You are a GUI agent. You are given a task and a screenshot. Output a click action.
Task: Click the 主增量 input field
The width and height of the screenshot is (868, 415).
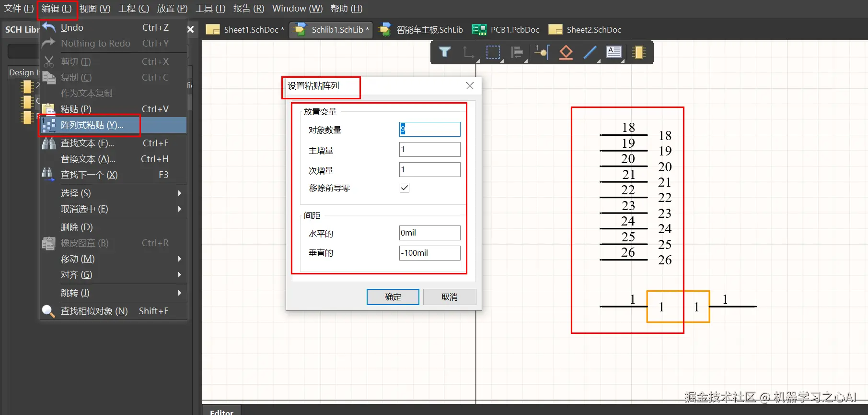coord(429,149)
